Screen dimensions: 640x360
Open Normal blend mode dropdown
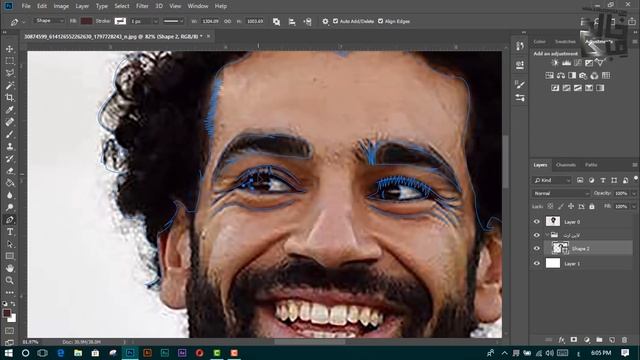pos(561,193)
